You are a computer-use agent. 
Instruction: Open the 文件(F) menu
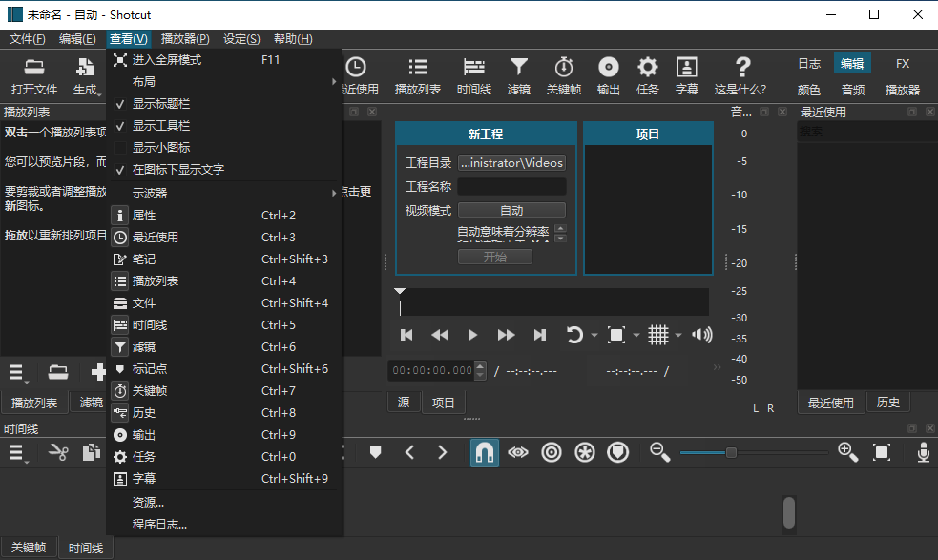pos(27,39)
